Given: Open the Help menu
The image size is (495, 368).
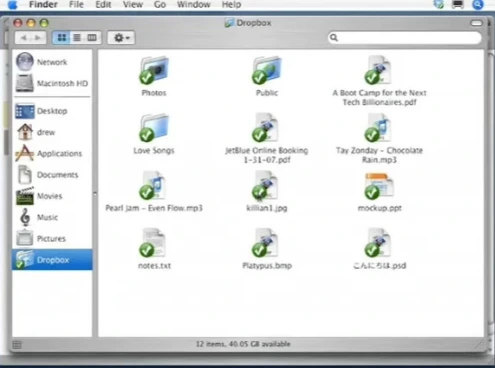Looking at the screenshot, I should [231, 5].
